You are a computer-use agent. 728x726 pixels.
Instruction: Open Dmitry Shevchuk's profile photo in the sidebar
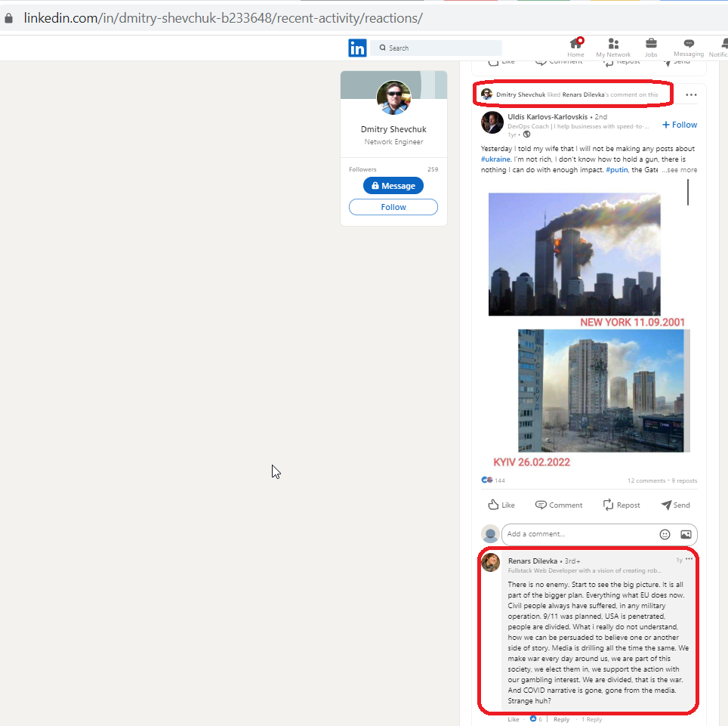[x=393, y=97]
